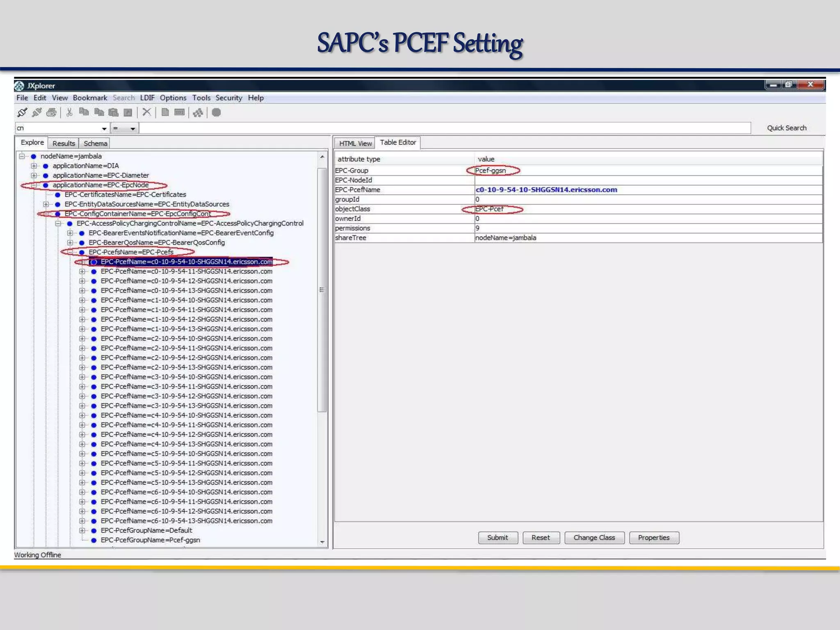This screenshot has width=840, height=630.
Task: Expand the applicationName=DIA node
Action: [x=34, y=166]
